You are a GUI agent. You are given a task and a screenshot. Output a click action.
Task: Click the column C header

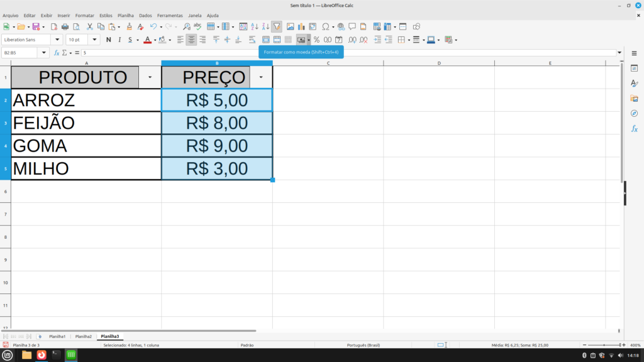[x=328, y=63]
